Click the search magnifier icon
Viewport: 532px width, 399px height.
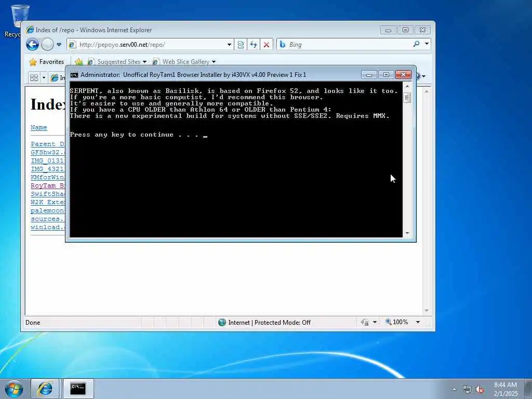tap(416, 44)
